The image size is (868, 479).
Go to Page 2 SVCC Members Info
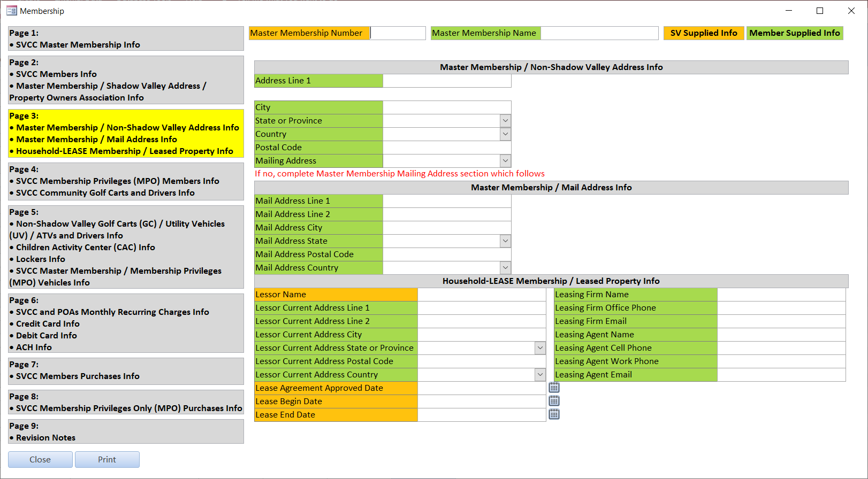126,80
